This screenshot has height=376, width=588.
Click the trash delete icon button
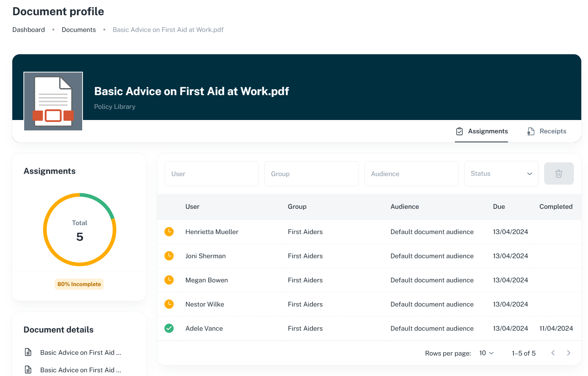(558, 174)
